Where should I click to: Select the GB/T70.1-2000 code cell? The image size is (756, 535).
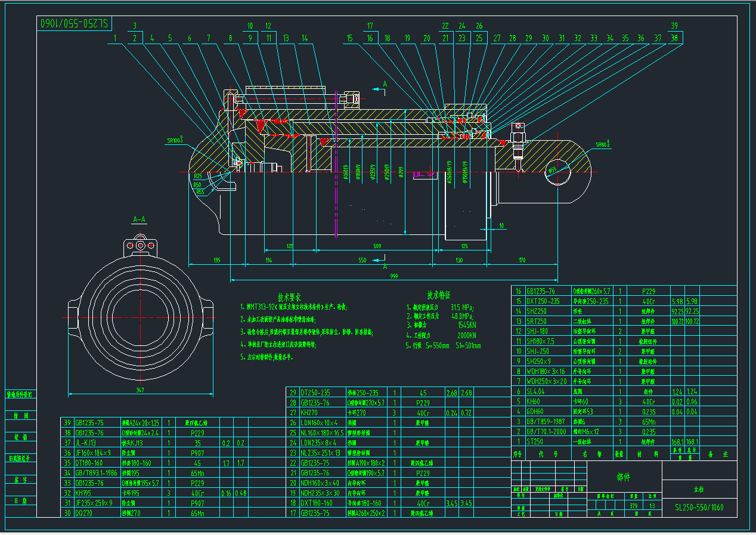[546, 432]
